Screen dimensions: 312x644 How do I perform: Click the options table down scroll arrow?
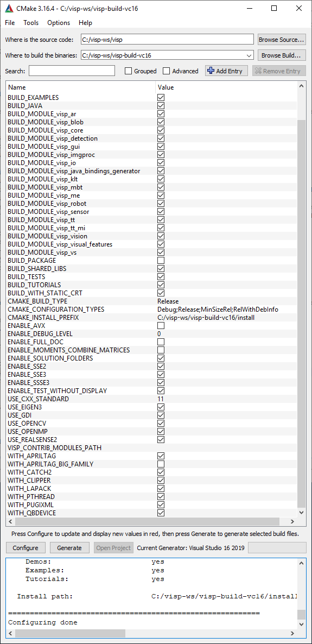tap(301, 512)
